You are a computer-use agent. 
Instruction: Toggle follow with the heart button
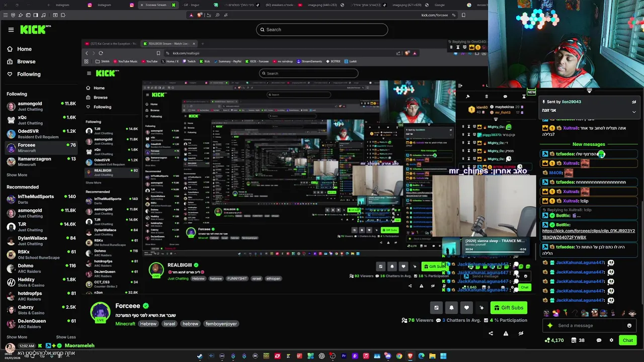click(466, 308)
